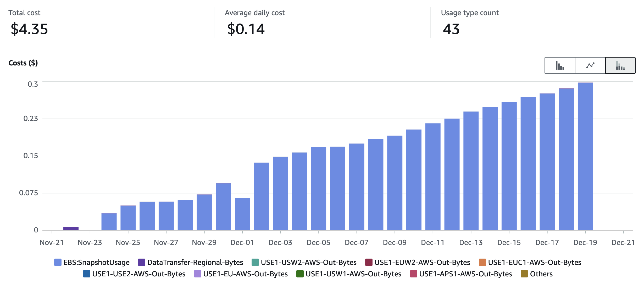644x290 pixels.
Task: Toggle DataTransfer-Regional-Bytes legend swatch
Action: click(x=142, y=262)
